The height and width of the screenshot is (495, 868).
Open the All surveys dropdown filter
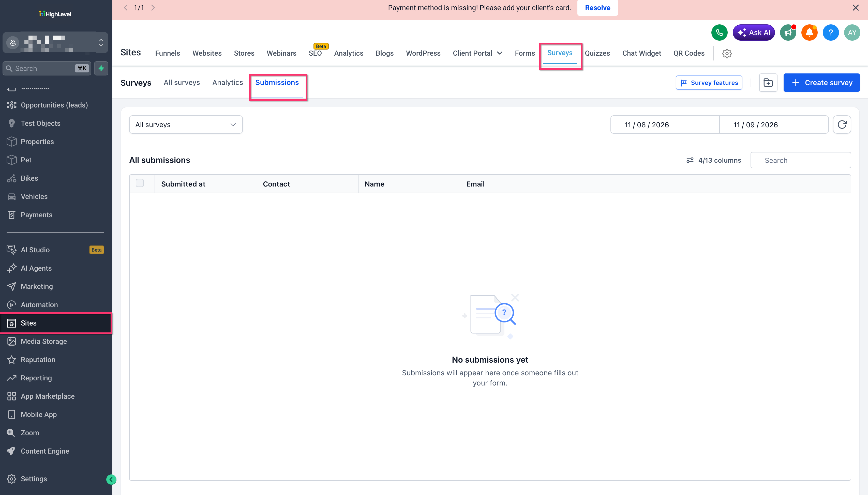pos(186,125)
